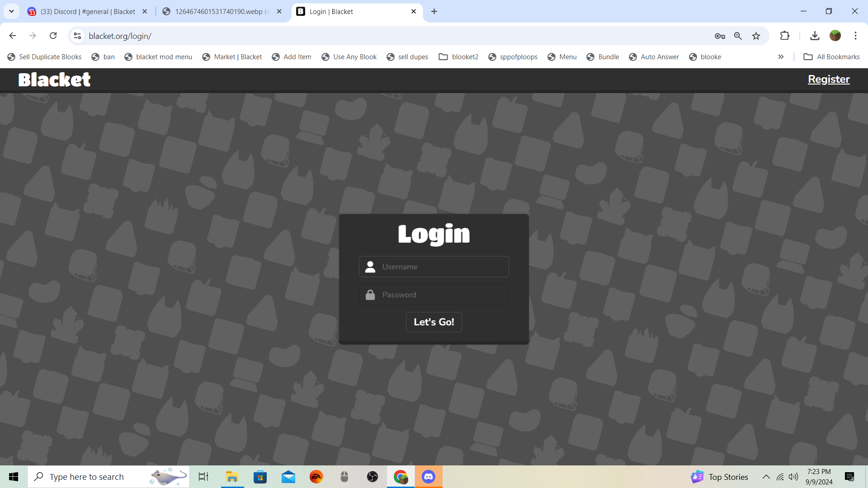The height and width of the screenshot is (488, 868).
Task: Click the site information icon before the URL
Action: 77,36
